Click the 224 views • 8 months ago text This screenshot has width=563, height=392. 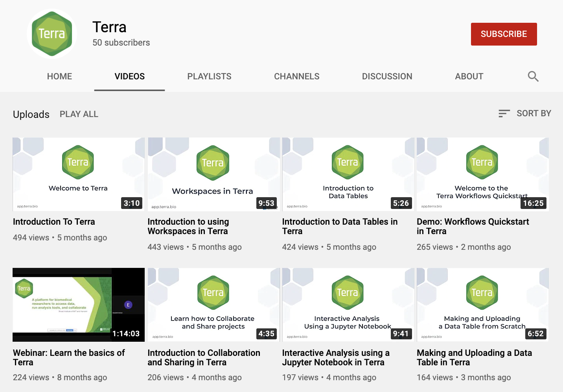(60, 377)
